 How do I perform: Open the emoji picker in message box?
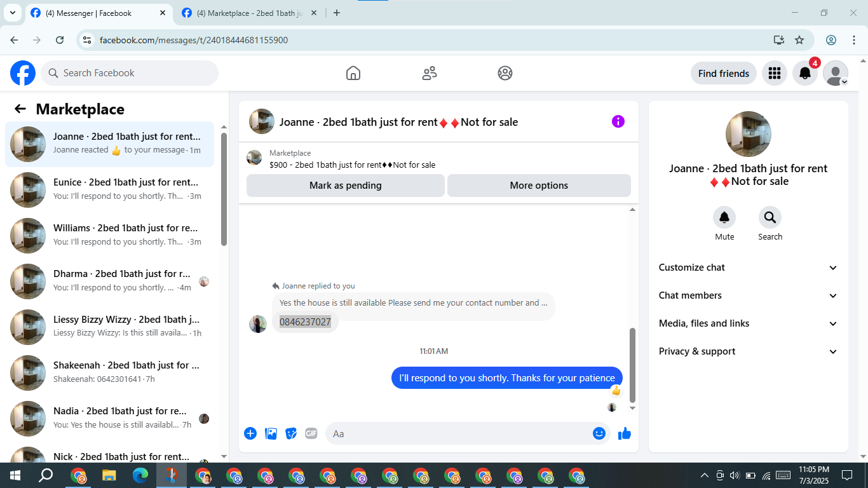coord(599,433)
